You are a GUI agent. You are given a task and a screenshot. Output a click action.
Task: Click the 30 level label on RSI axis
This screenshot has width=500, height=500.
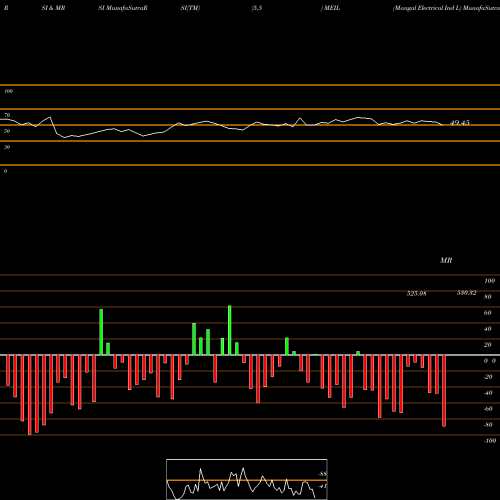pyautogui.click(x=7, y=147)
